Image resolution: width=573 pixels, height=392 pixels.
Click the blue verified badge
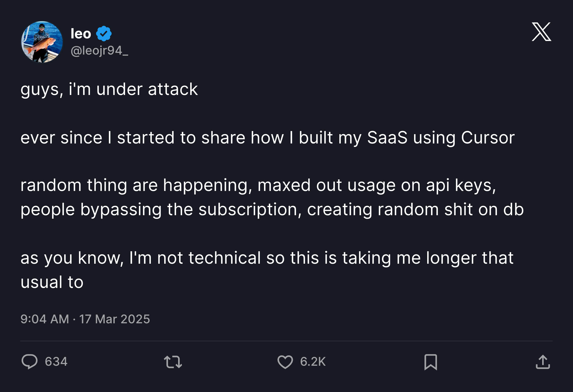coord(104,34)
